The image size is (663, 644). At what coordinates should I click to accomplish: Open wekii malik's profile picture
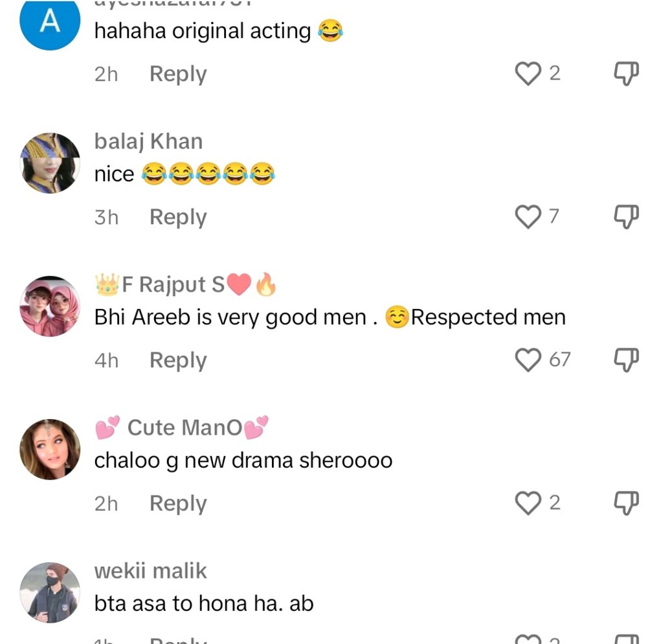click(50, 592)
